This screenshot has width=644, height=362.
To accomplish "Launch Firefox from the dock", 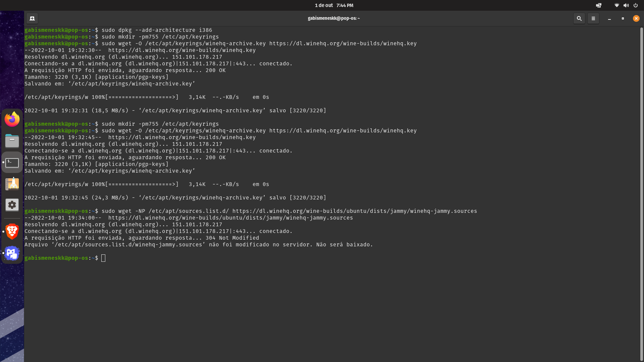I will coord(12,119).
